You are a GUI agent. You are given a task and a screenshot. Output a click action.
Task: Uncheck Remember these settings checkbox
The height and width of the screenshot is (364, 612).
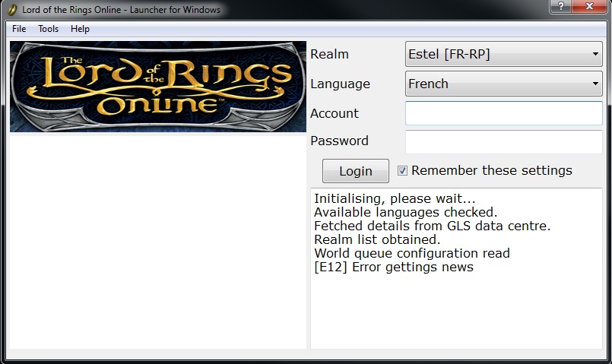(x=402, y=170)
